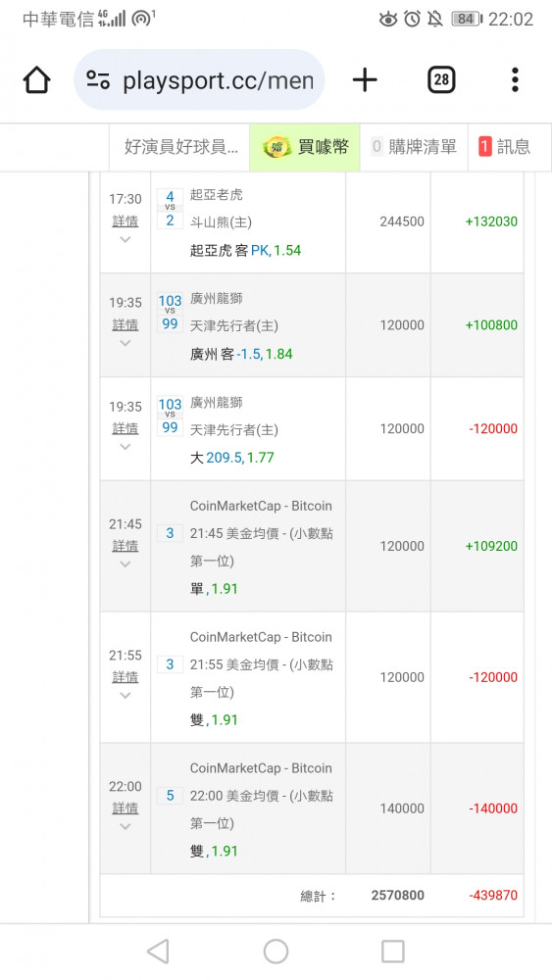The height and width of the screenshot is (980, 552).
Task: Expand the chevron under the 21:45 Bitcoin bet
Action: click(x=125, y=563)
